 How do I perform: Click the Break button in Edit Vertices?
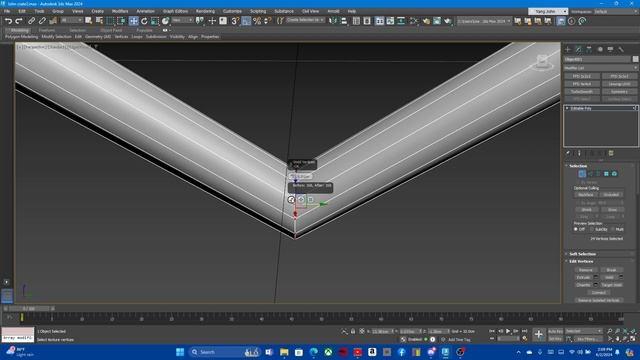(x=611, y=270)
